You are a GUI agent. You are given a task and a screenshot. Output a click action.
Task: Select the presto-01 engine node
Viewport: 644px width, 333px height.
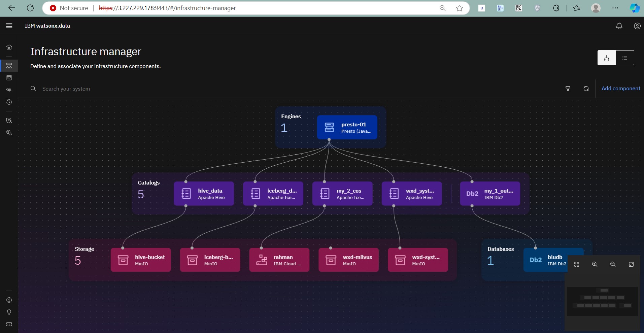click(347, 127)
